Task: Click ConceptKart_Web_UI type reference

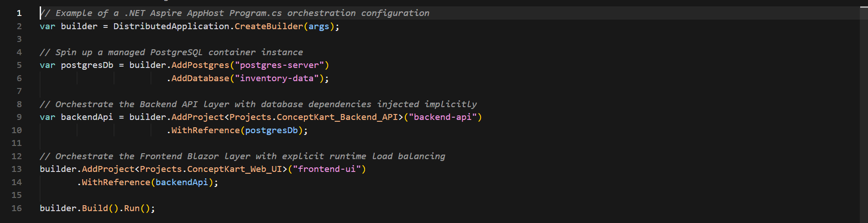Action: coord(235,169)
